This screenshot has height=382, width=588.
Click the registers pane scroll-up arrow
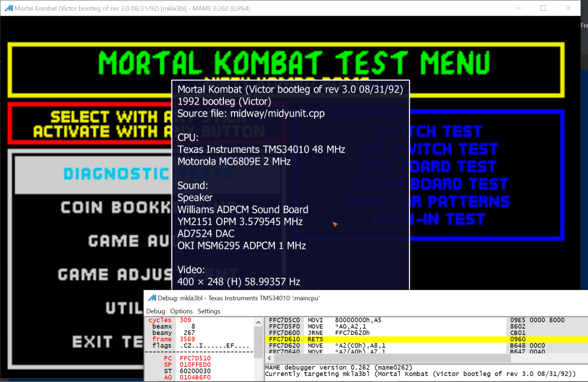(x=258, y=322)
